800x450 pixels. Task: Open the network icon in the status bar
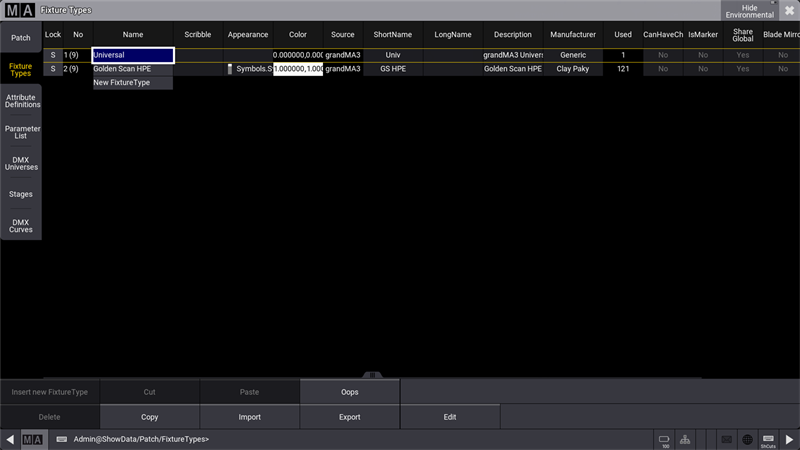[x=686, y=439]
